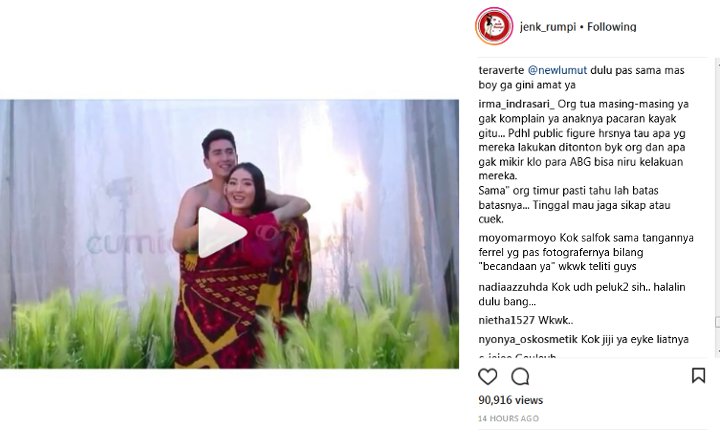The width and height of the screenshot is (720, 433).
Task: Click the comments scrollbar thumb
Action: (x=717, y=322)
